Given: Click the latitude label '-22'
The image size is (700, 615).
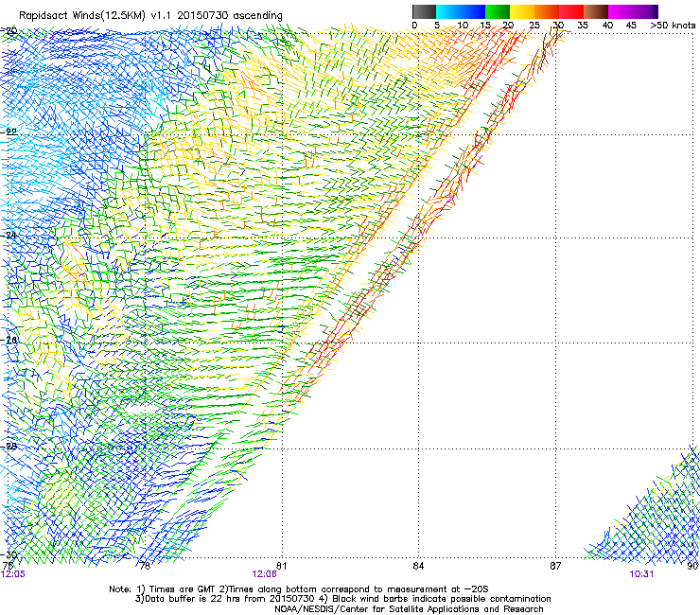Looking at the screenshot, I should coord(9,132).
